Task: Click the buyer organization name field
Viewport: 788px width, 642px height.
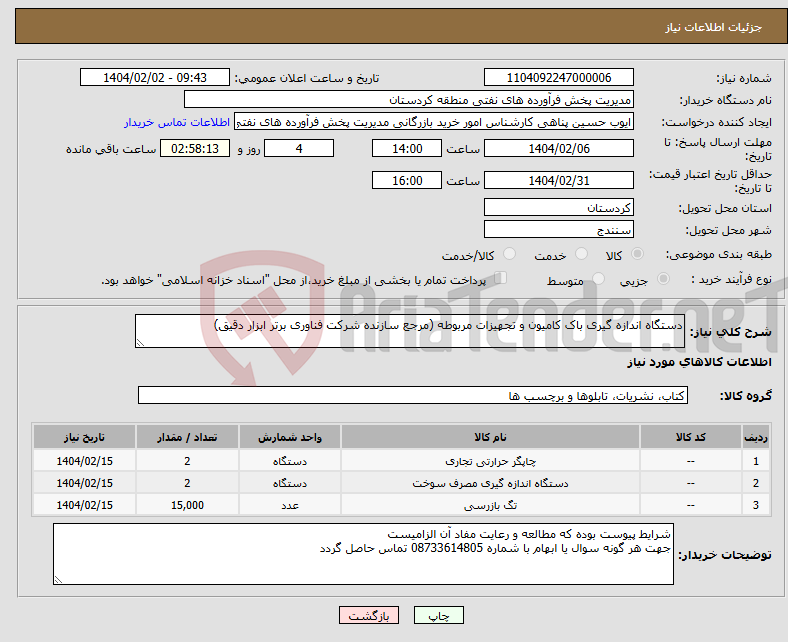Action: click(x=409, y=100)
